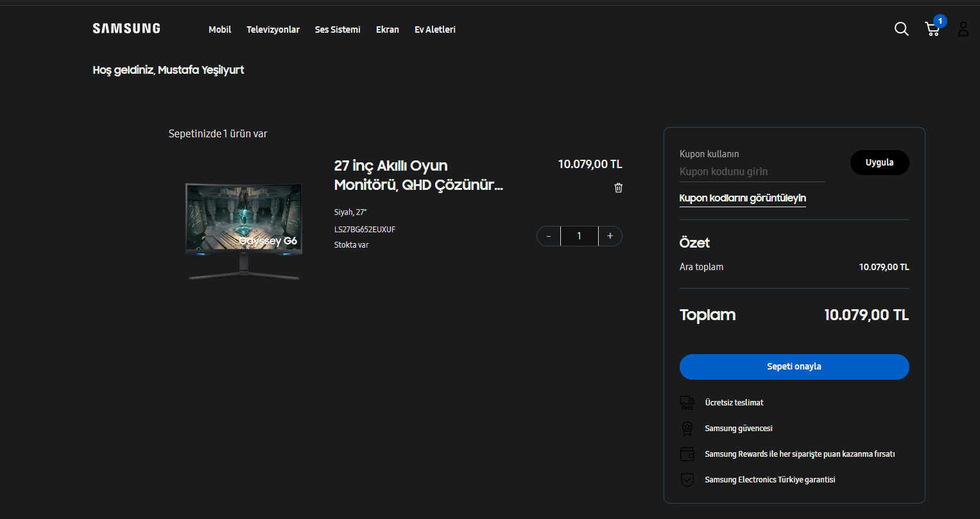Open the search magnifier icon

click(x=902, y=29)
